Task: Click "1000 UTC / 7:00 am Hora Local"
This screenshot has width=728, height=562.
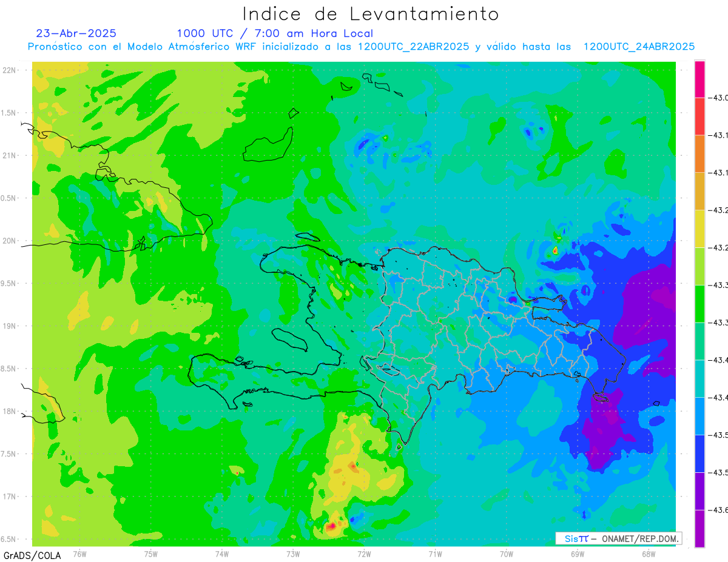Action: click(275, 33)
